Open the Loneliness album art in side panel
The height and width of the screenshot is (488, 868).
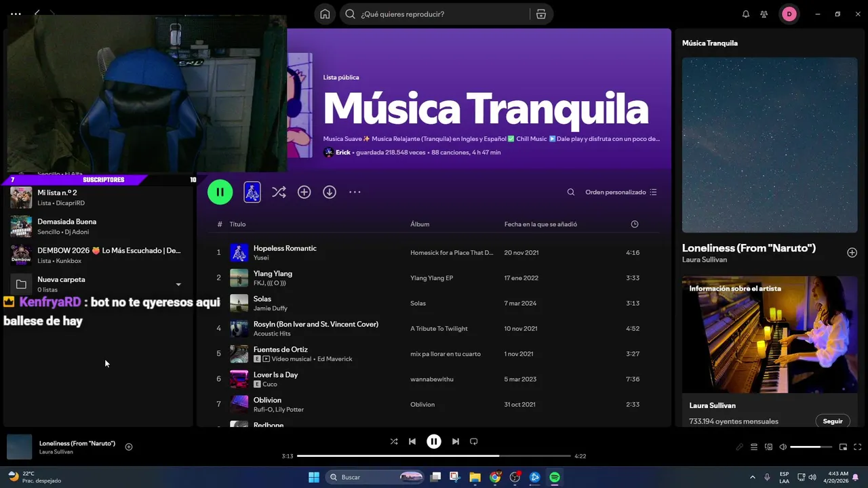tap(770, 145)
